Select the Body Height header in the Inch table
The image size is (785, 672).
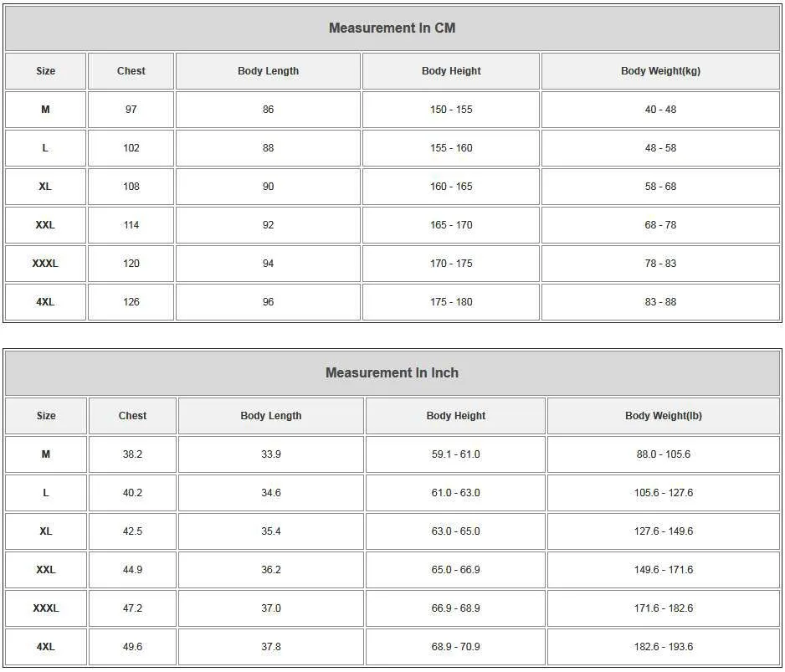point(456,416)
